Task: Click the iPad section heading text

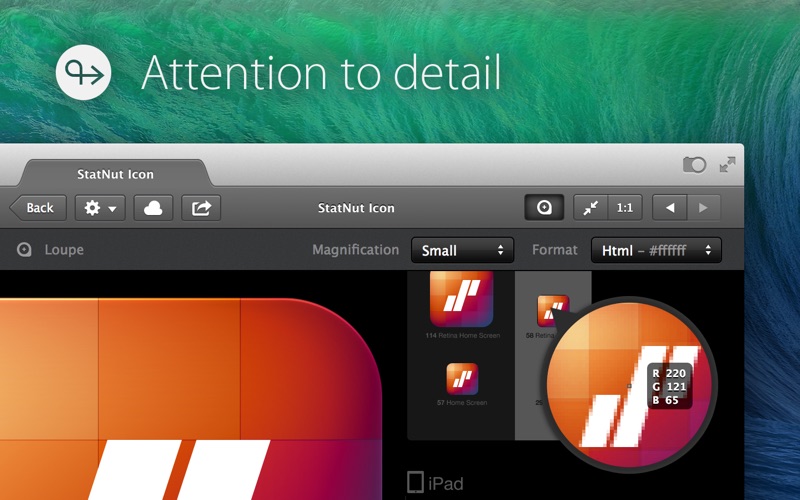Action: point(446,483)
